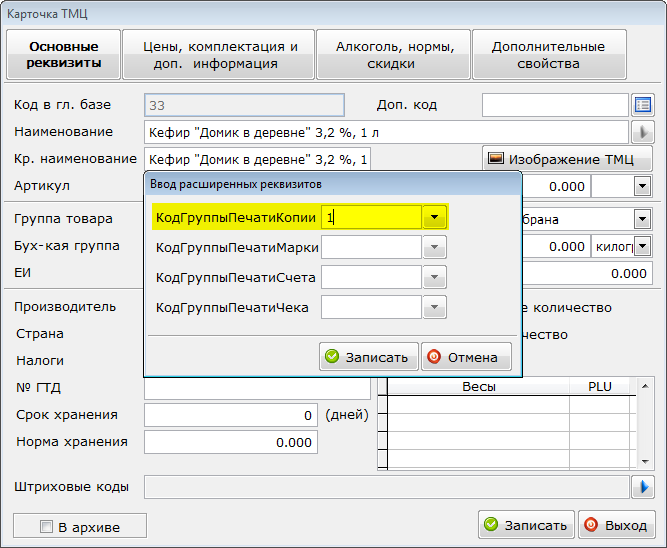
Task: Focus КодГруппыПечатиСчета input field
Action: pyautogui.click(x=371, y=277)
